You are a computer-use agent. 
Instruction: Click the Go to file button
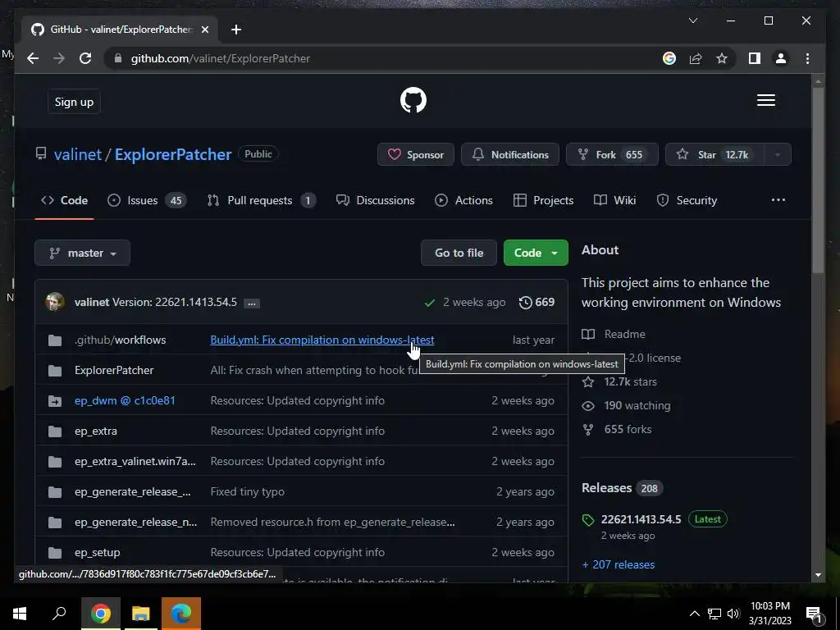click(x=459, y=253)
